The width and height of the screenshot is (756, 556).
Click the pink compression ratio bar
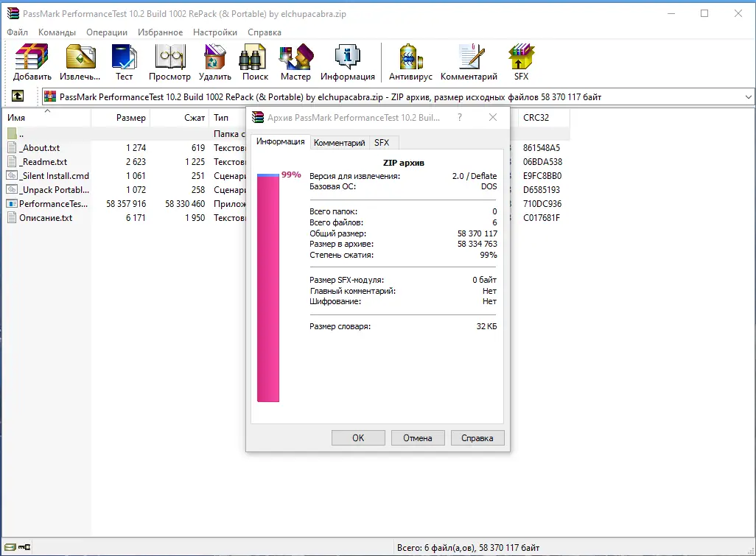tap(268, 288)
